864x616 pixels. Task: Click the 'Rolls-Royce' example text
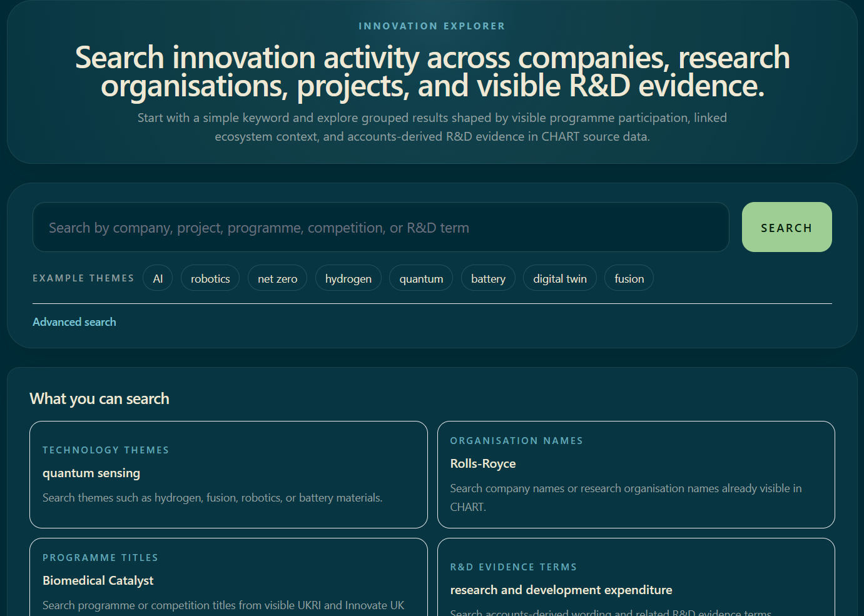483,464
